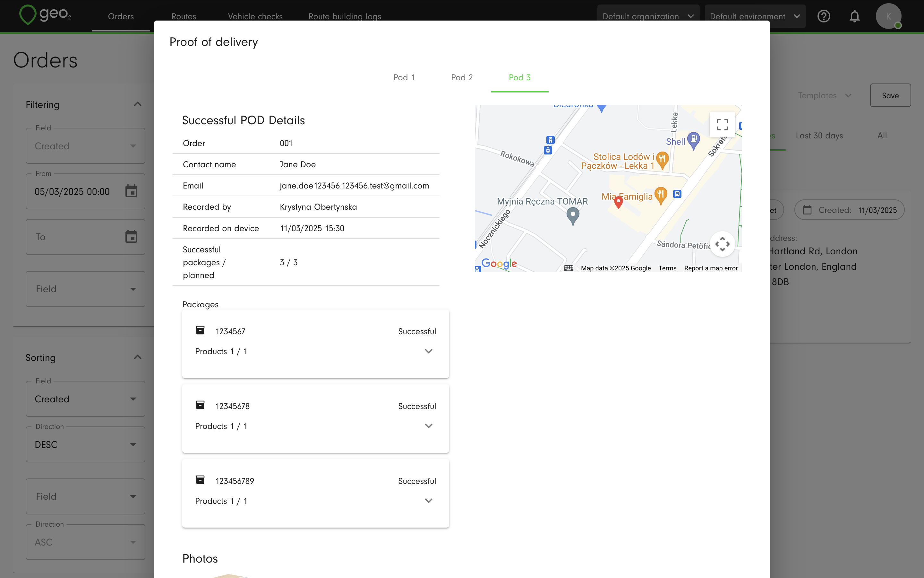
Task: Select the Pod 3 tab
Action: pyautogui.click(x=519, y=77)
